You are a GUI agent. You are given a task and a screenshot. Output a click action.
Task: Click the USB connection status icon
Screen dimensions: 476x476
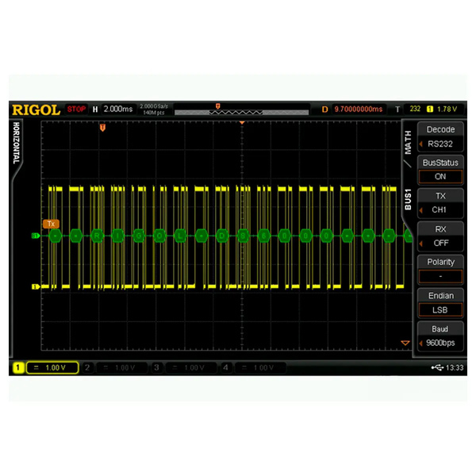[x=438, y=368]
